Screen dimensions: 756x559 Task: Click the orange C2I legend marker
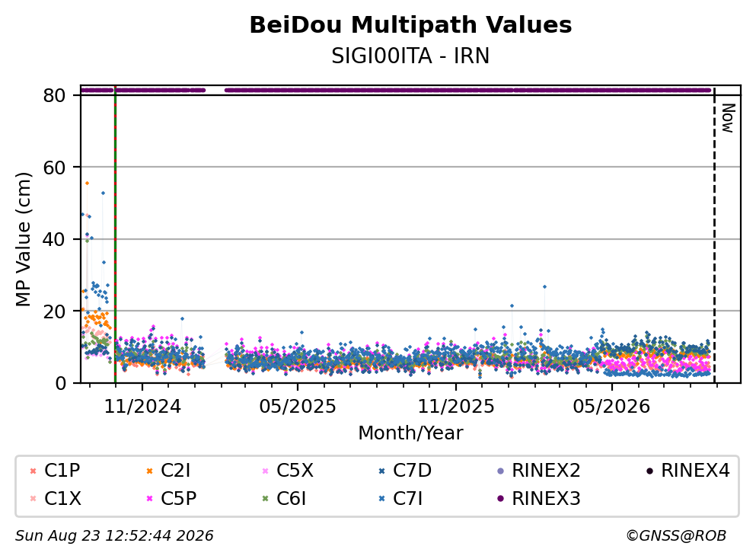(149, 471)
